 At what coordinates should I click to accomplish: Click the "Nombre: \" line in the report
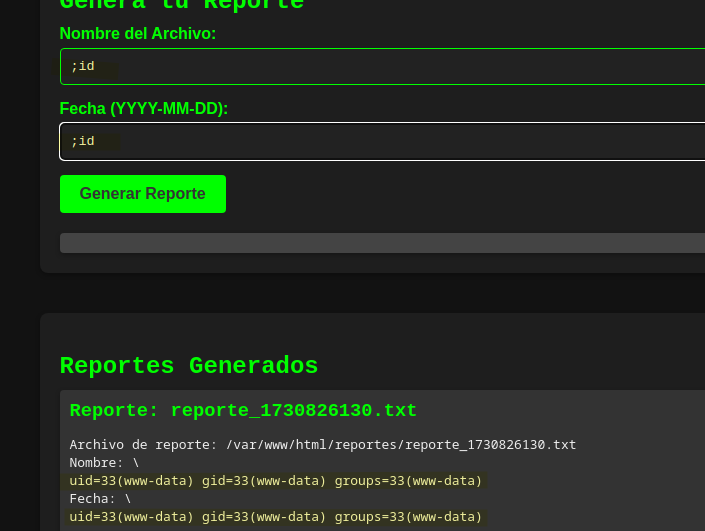click(104, 463)
